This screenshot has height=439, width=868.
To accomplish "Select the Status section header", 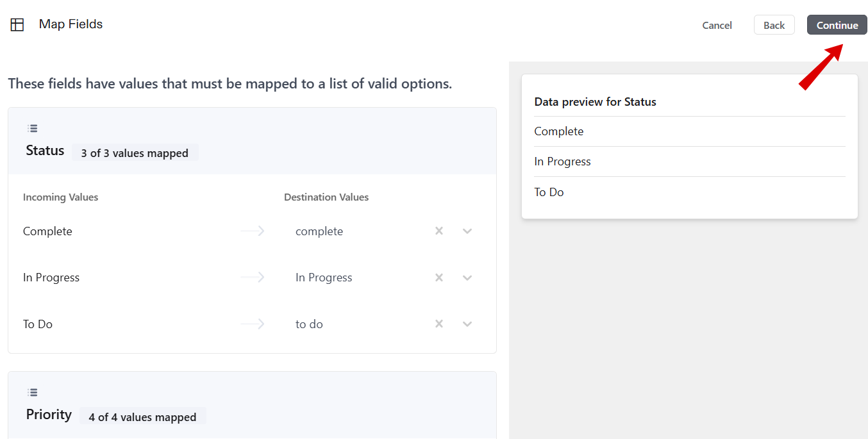I will tap(44, 150).
